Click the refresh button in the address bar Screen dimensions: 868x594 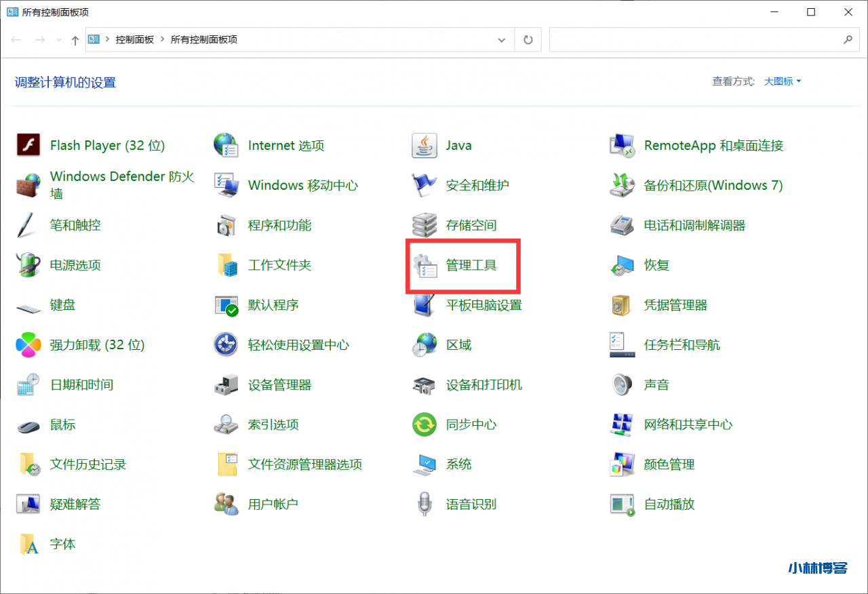click(528, 39)
